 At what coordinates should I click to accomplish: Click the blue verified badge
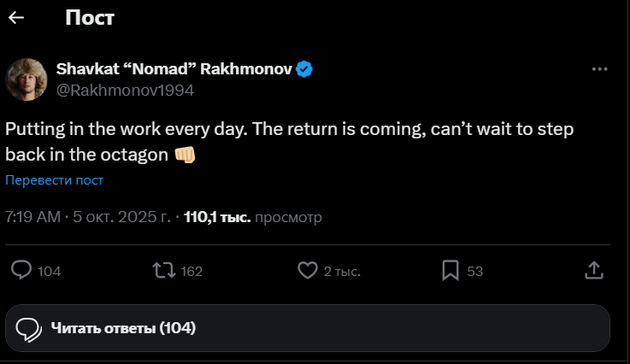[x=304, y=69]
